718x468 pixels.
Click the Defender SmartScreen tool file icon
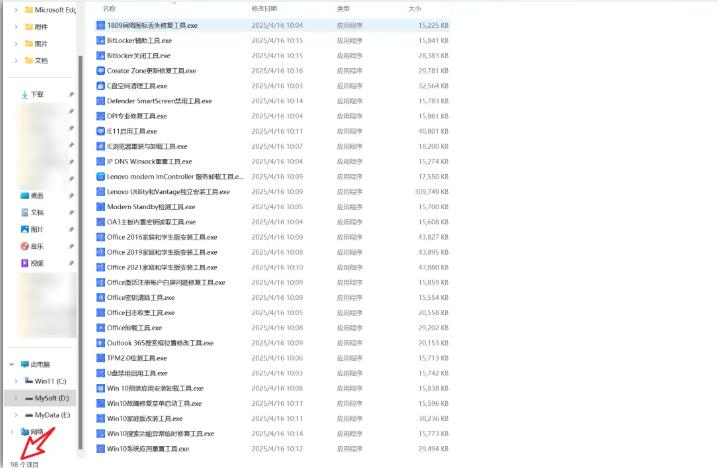point(100,101)
